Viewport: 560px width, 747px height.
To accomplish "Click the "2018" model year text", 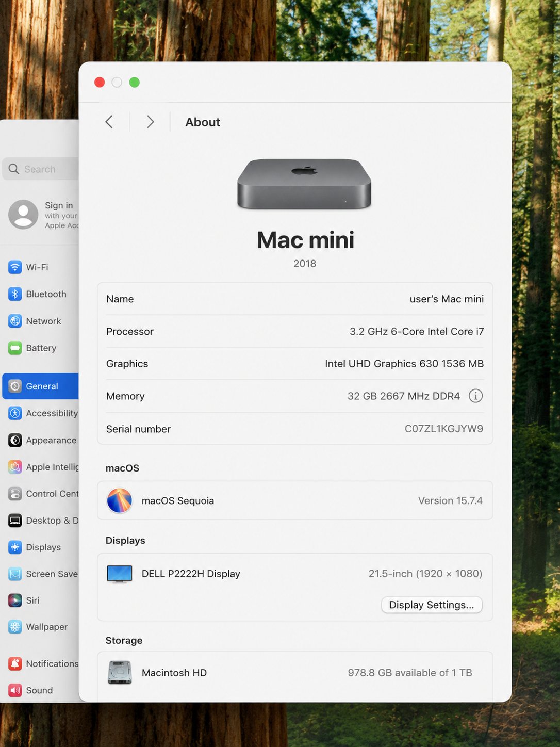I will 305,264.
